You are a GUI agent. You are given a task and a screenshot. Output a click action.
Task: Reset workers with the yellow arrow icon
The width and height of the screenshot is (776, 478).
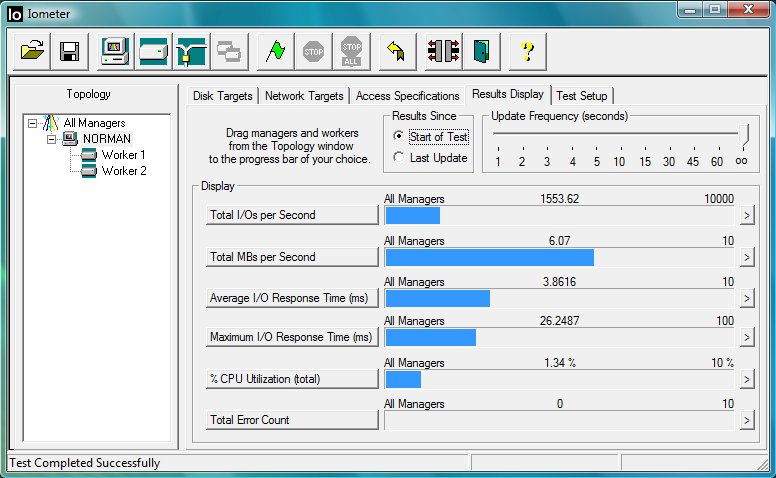pos(397,51)
